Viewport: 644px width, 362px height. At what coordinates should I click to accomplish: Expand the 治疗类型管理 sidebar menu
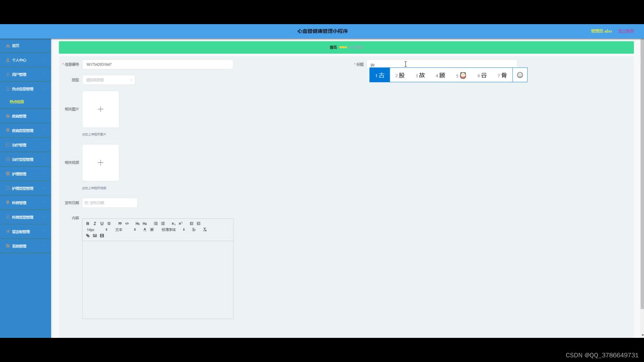25,159
